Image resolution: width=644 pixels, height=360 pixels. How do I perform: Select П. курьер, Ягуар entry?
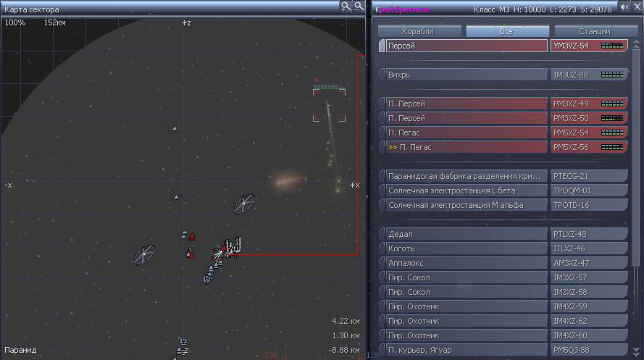(467, 350)
